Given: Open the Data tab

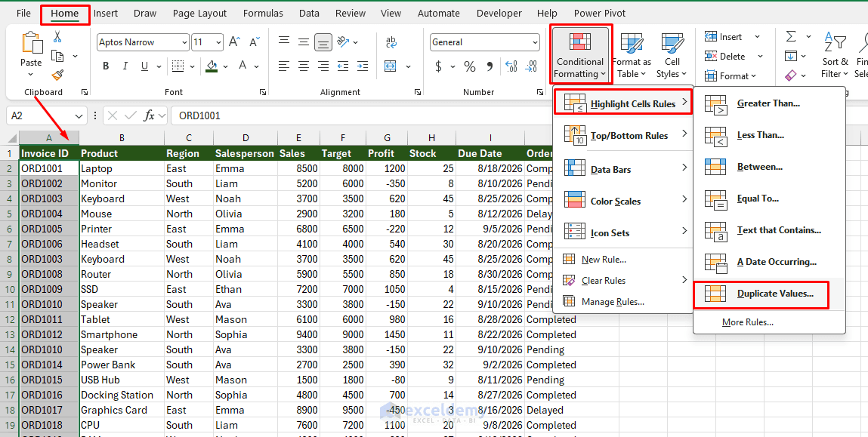Looking at the screenshot, I should (309, 14).
